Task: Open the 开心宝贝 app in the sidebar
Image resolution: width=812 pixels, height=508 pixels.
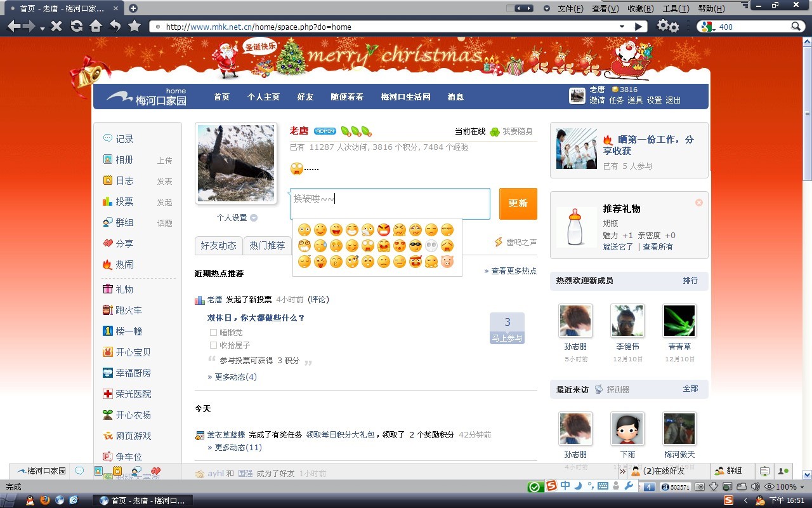Action: [x=133, y=352]
